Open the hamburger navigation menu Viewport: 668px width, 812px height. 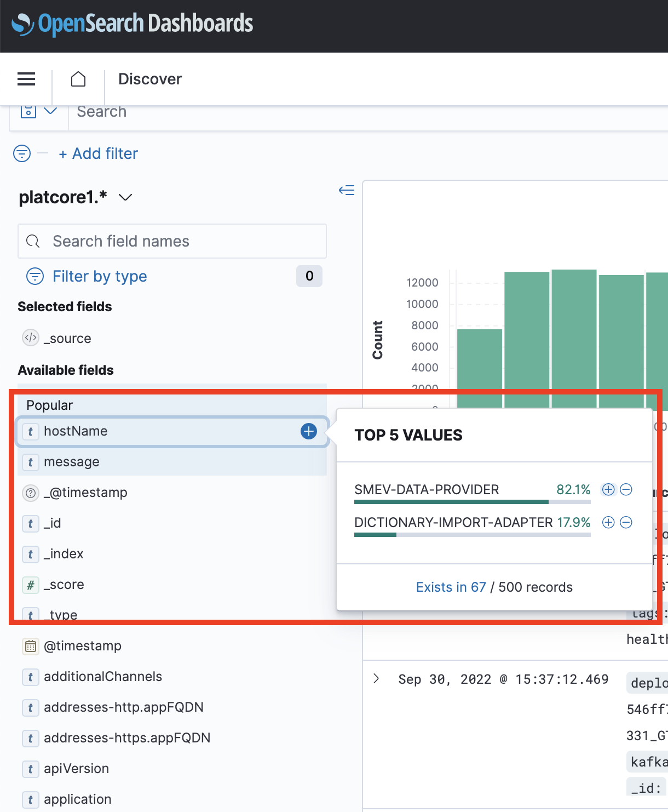[26, 79]
